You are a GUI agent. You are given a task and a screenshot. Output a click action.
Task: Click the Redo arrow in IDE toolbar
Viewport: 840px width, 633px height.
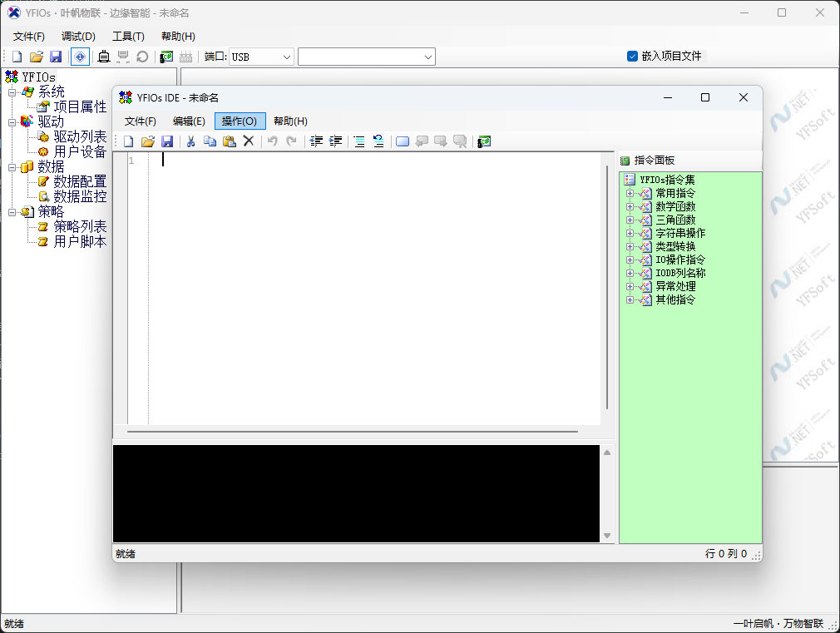pos(291,141)
